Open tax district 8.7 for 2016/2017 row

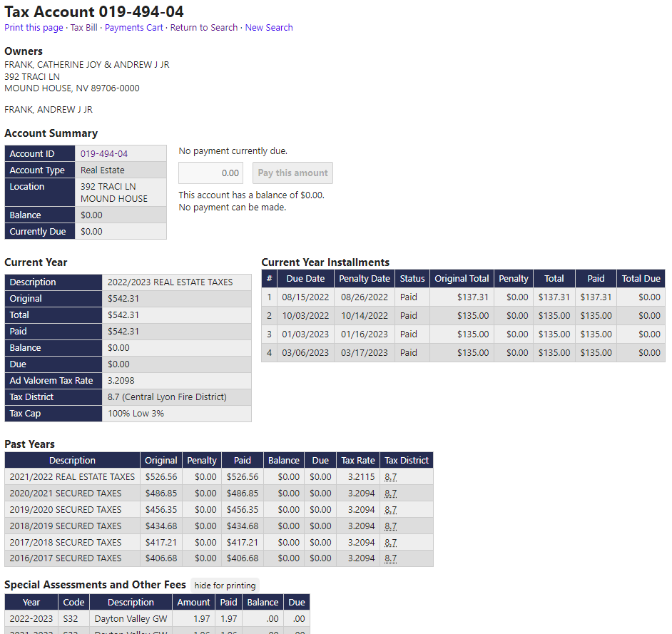click(390, 558)
